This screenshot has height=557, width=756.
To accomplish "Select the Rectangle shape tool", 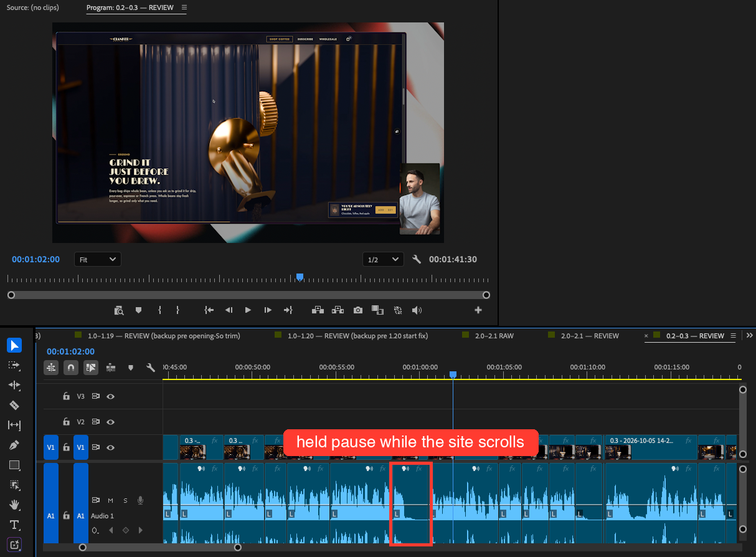I will tap(14, 465).
